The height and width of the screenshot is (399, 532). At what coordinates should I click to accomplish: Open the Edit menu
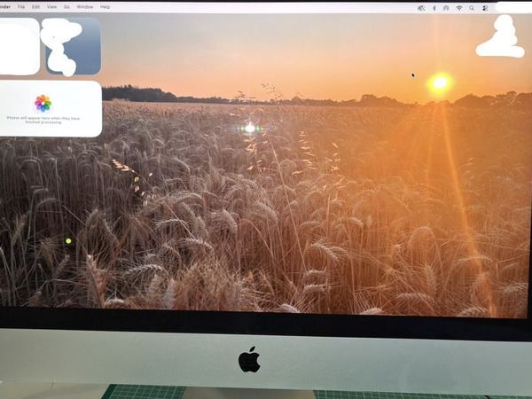click(x=35, y=7)
